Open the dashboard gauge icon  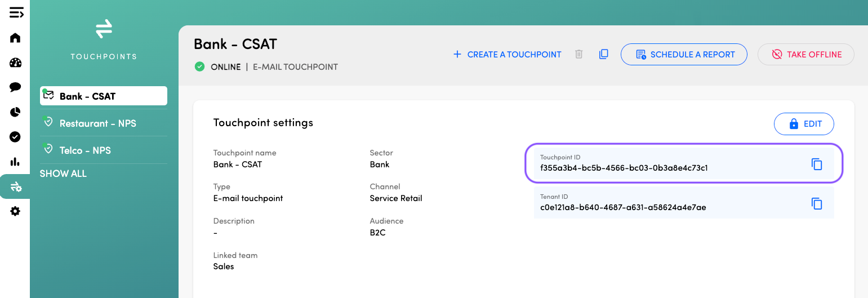point(15,63)
